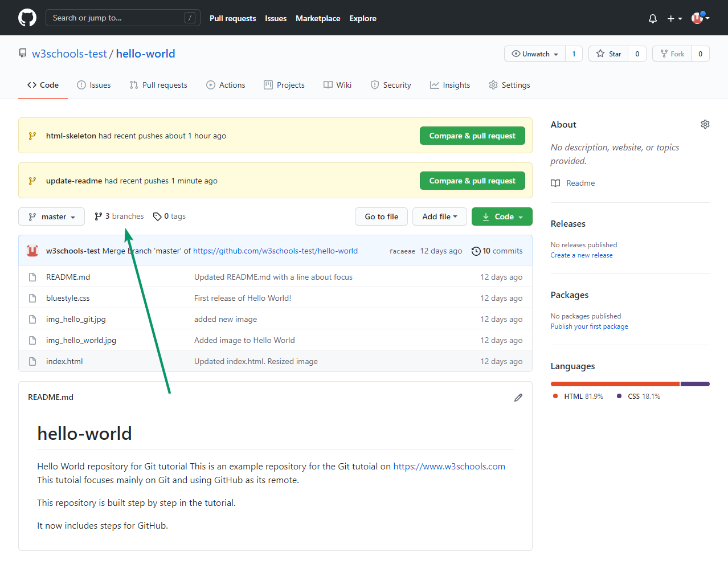The width and height of the screenshot is (728, 564).
Task: Open the repository Settings tab
Action: [509, 84]
